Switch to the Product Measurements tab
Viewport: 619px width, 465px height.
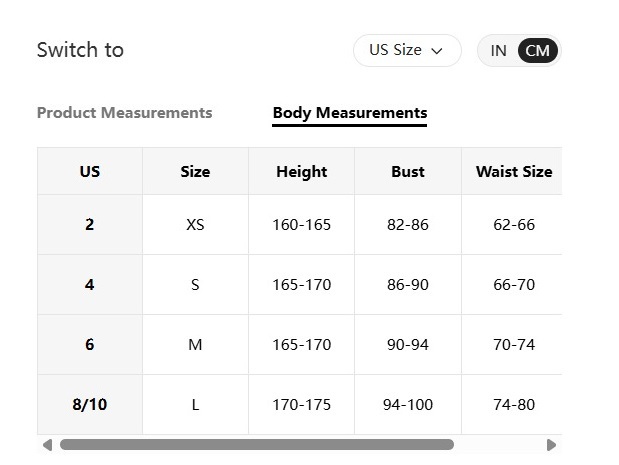[x=124, y=113]
